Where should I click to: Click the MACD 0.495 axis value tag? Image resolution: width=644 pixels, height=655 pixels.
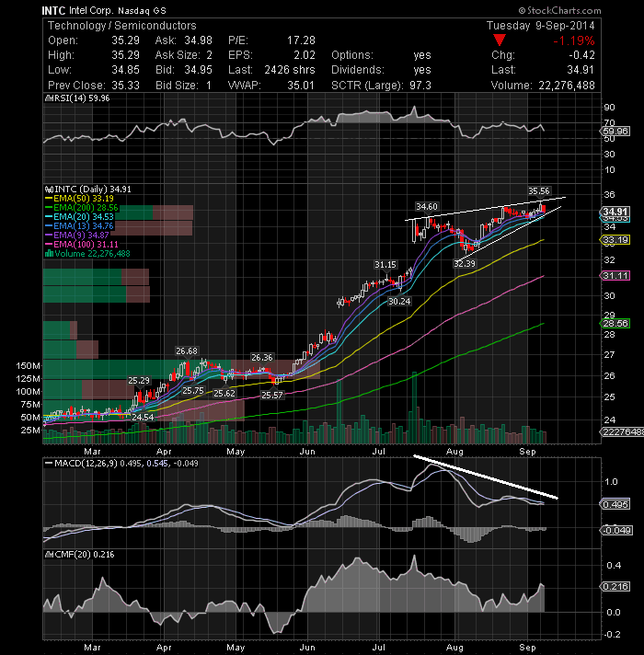[x=615, y=505]
